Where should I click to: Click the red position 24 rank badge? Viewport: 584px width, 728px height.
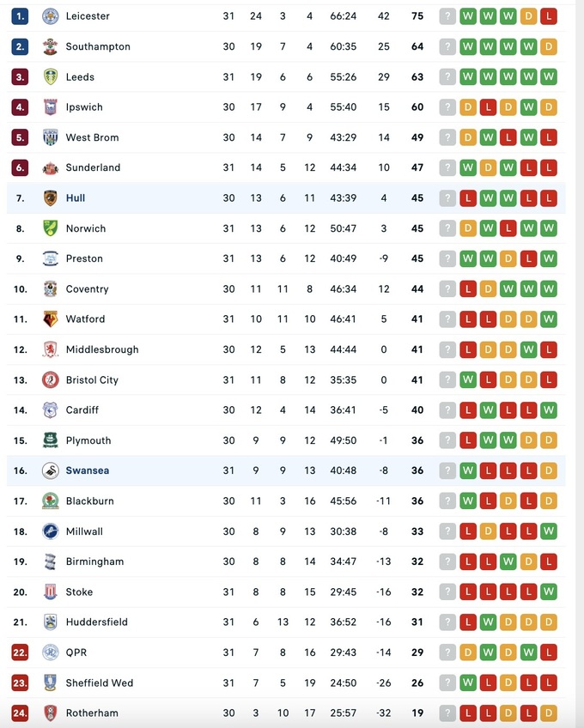[20, 713]
